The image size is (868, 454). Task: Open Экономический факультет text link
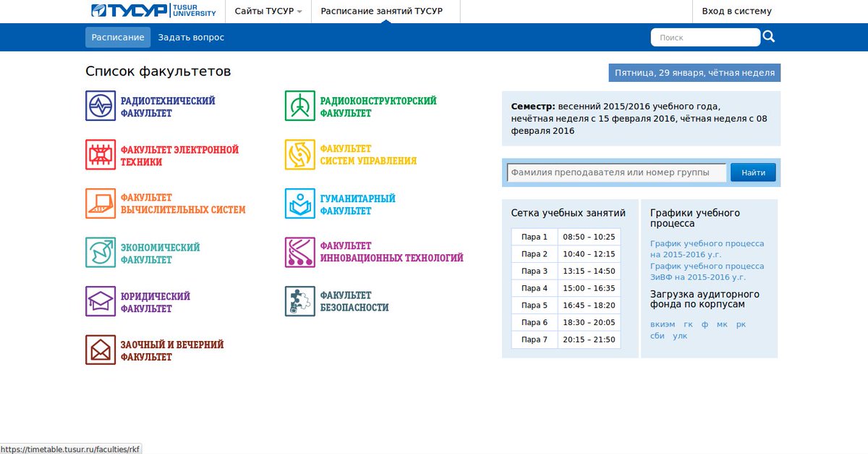[160, 253]
